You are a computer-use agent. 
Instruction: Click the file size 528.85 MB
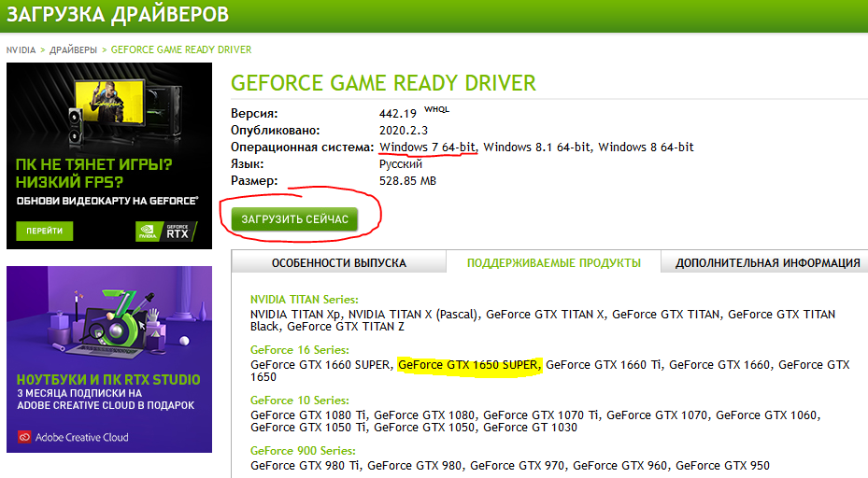407,181
